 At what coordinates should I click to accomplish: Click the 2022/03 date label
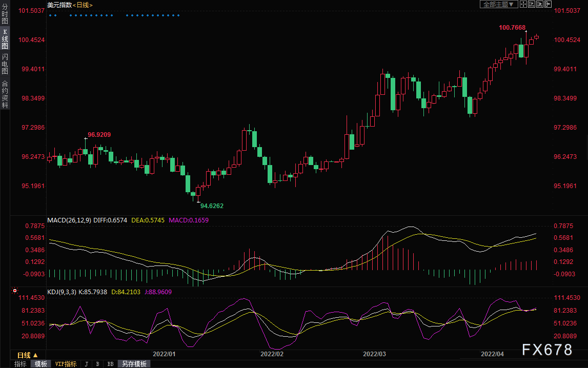(x=374, y=354)
